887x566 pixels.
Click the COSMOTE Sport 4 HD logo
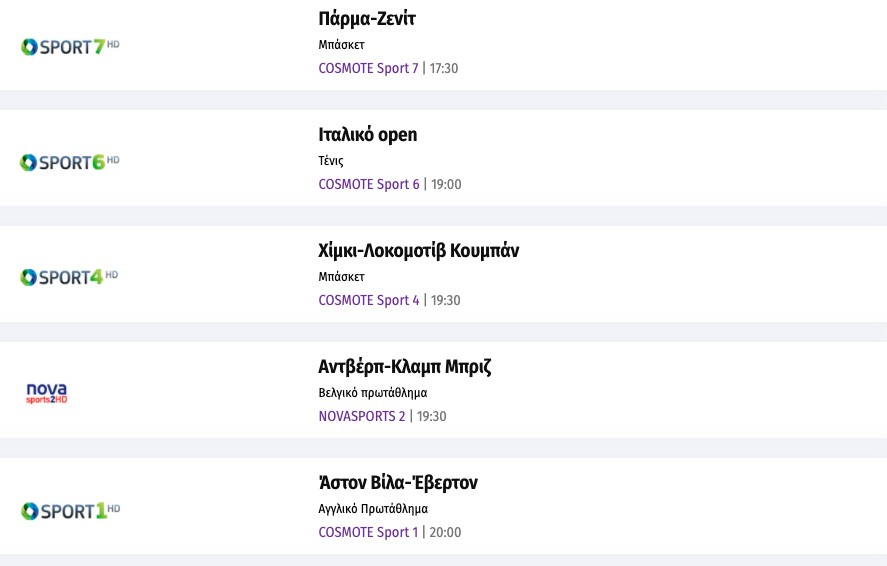(x=69, y=277)
